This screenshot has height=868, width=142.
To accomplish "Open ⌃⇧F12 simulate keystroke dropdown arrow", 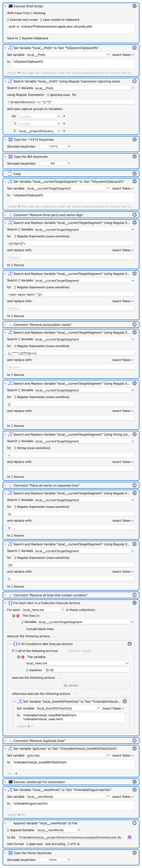I will pos(69,146).
